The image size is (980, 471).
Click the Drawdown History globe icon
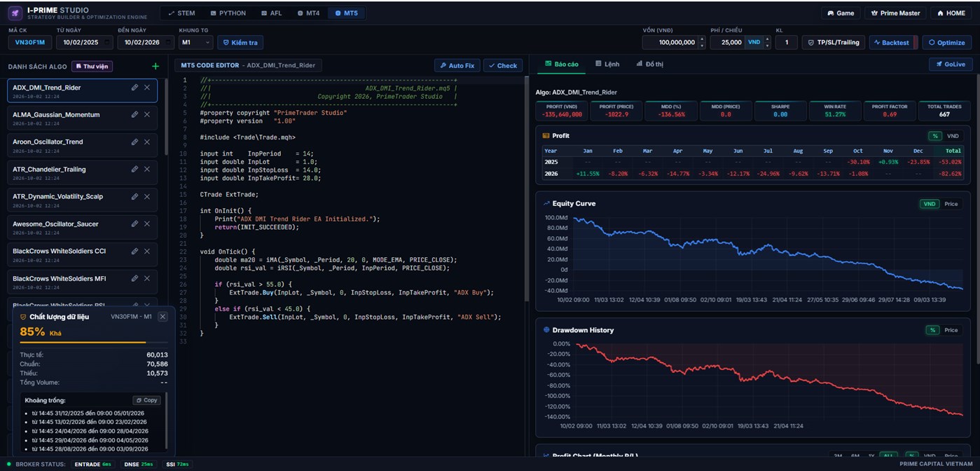(546, 329)
